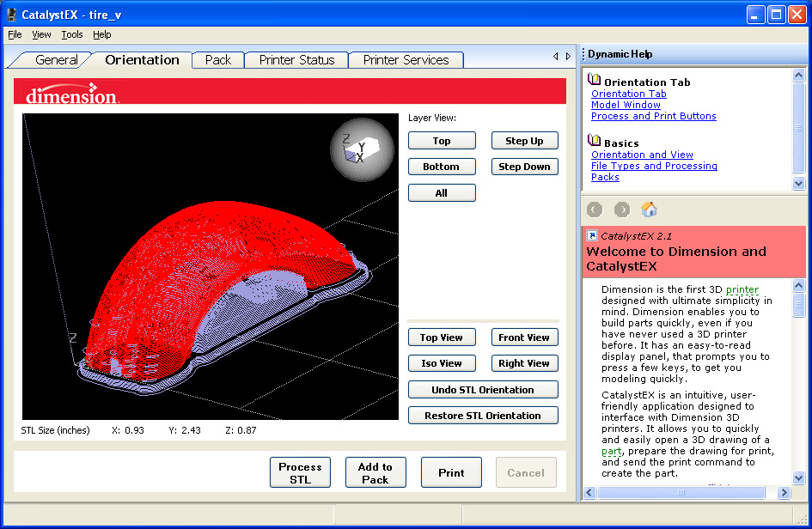This screenshot has width=812, height=529.
Task: Click the STL size Y: 2.43 value
Action: tap(185, 430)
